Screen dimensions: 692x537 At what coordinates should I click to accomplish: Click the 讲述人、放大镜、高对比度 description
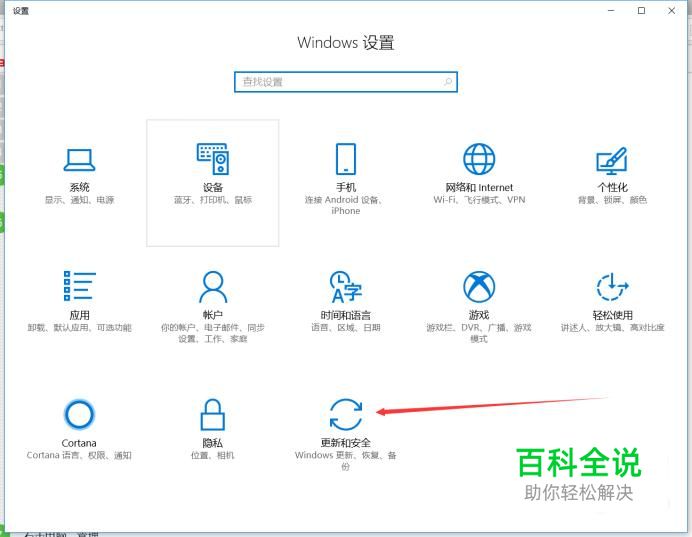point(612,327)
